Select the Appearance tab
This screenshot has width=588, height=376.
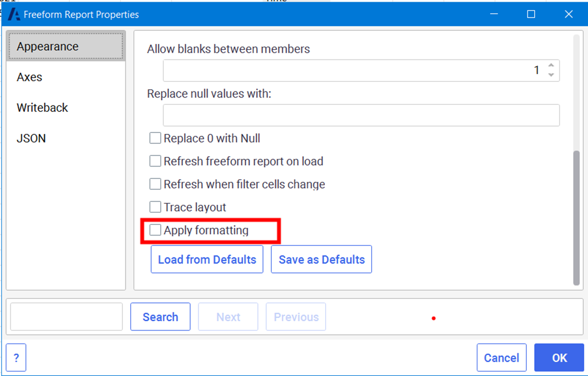click(x=65, y=46)
